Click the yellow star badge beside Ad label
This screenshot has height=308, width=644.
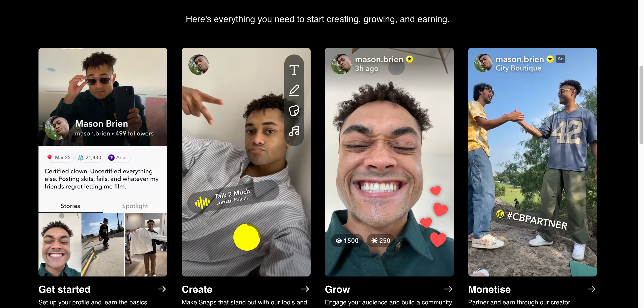[550, 59]
